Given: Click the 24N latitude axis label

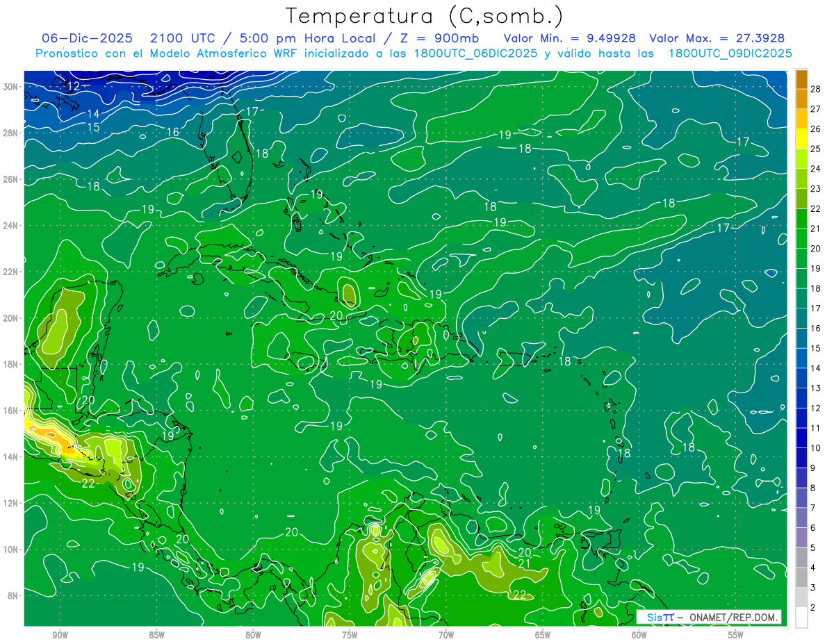Looking at the screenshot, I should pyautogui.click(x=10, y=226).
